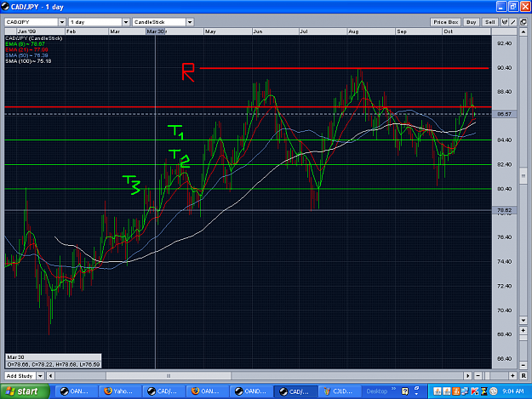532x399 pixels.
Task: Click the Oct timeline label
Action: (449, 31)
